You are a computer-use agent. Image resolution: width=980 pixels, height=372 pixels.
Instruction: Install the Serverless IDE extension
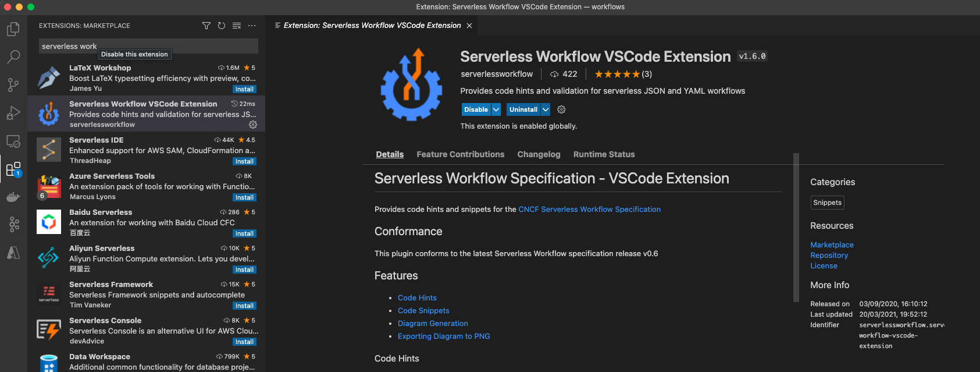[244, 161]
